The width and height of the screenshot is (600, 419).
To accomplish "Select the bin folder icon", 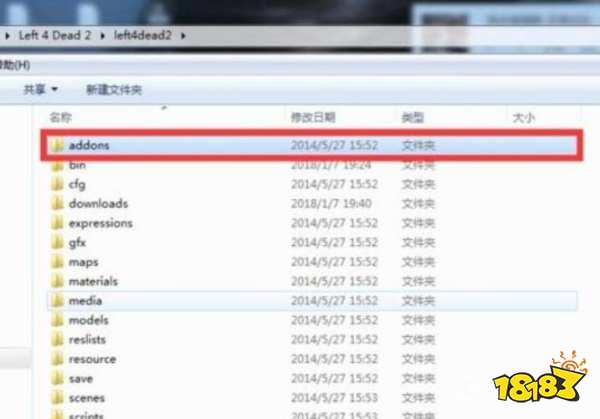I will [57, 165].
